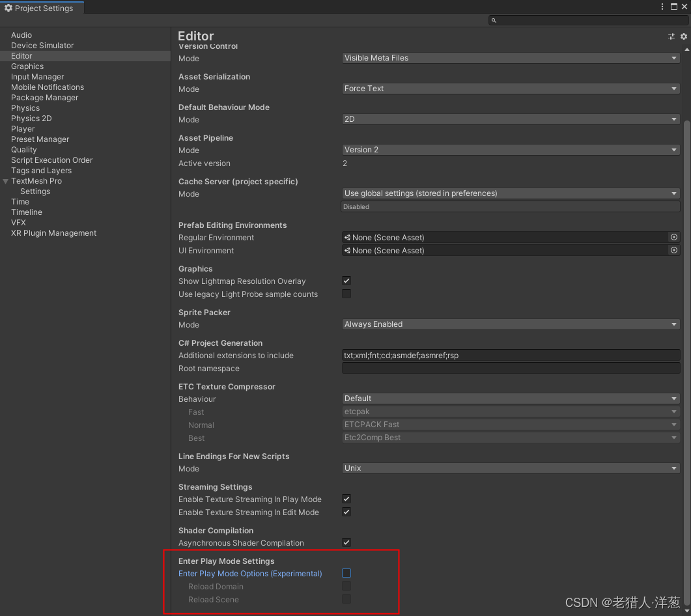The height and width of the screenshot is (616, 691).
Task: Click Additional extensions to include field
Action: 511,355
